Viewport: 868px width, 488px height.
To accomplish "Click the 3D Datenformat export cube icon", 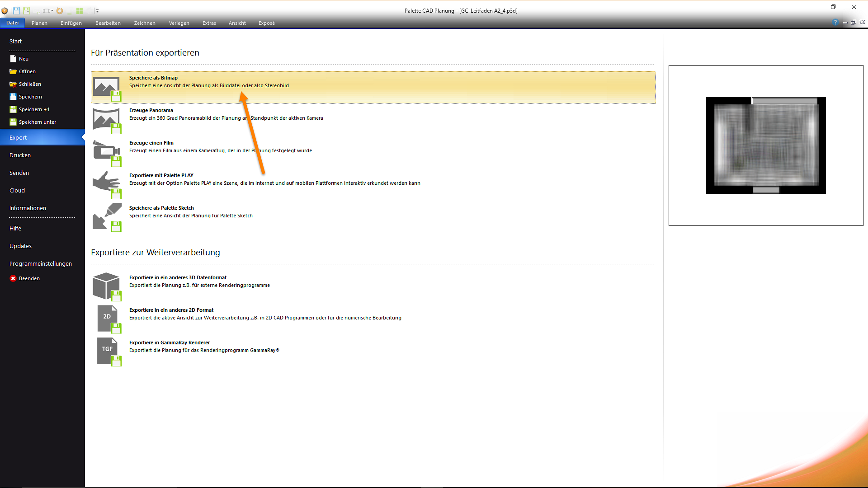I will pyautogui.click(x=107, y=286).
